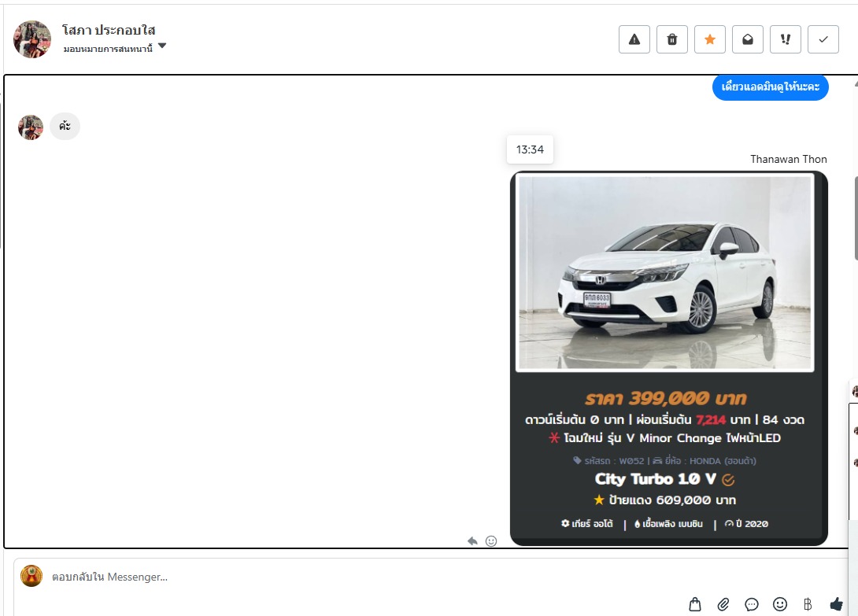Image resolution: width=858 pixels, height=616 pixels.
Task: Click the customer profile photo in header
Action: pyautogui.click(x=32, y=39)
